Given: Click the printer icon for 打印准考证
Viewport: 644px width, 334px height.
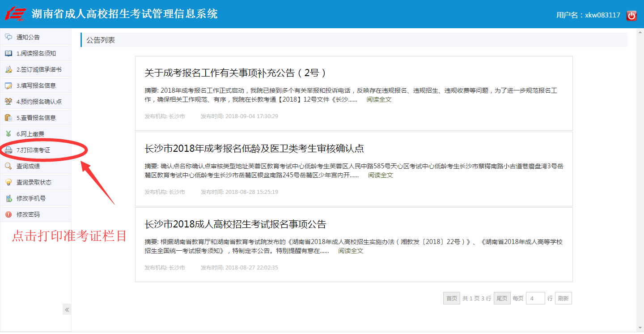Looking at the screenshot, I should tap(8, 150).
